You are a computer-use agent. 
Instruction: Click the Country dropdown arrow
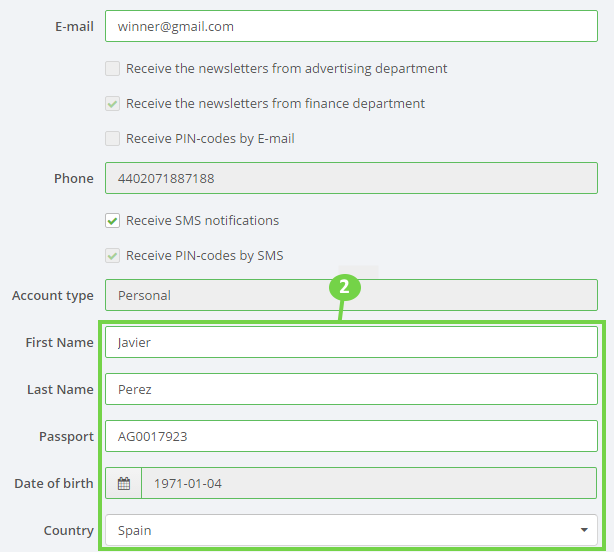click(x=584, y=530)
